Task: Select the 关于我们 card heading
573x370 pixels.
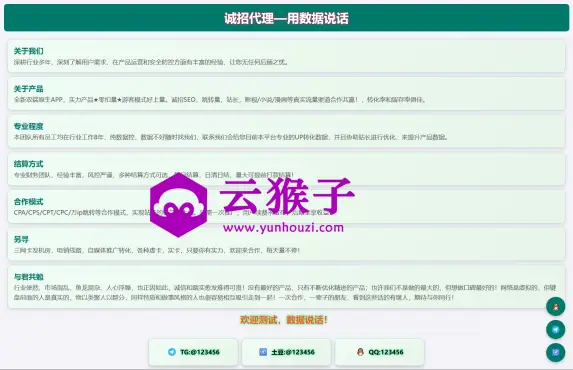Action: coord(29,51)
